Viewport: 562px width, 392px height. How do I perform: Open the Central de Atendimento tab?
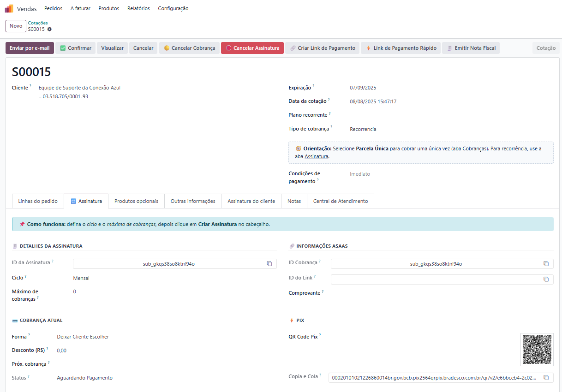(x=341, y=201)
